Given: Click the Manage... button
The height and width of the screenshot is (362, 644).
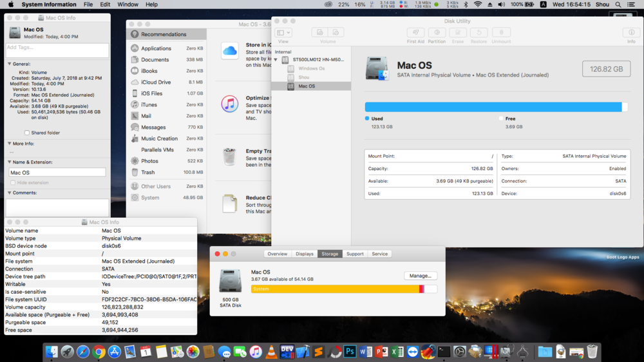Looking at the screenshot, I should (x=421, y=276).
